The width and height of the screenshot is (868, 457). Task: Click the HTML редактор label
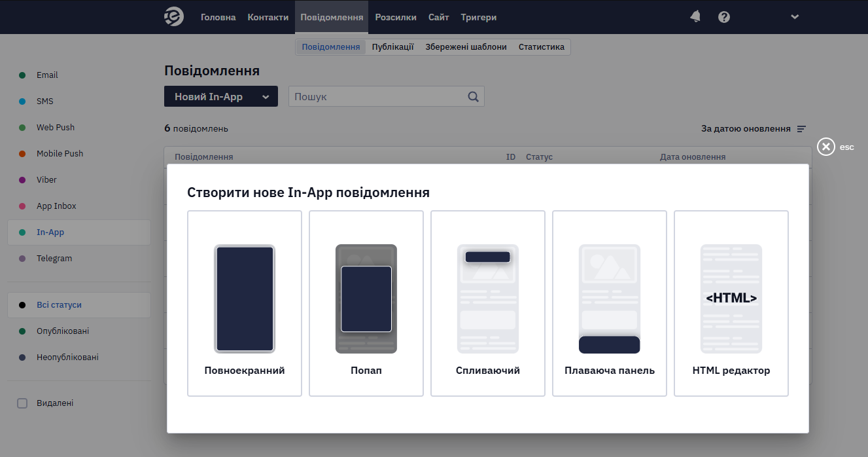click(731, 371)
